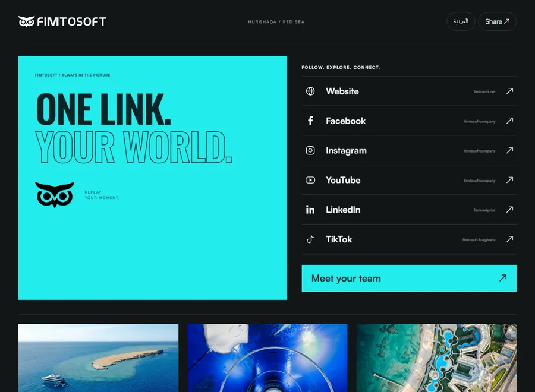This screenshot has width=535, height=392.
Task: Open the Instagram link label
Action: [346, 150]
